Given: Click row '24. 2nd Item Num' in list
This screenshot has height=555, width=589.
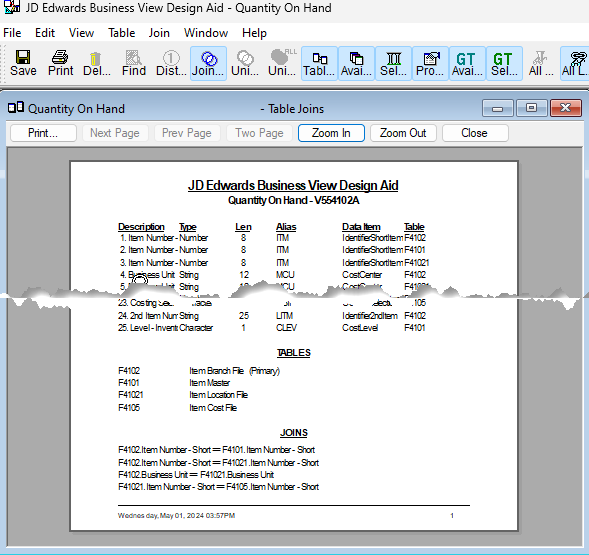Looking at the screenshot, I should point(272,316).
